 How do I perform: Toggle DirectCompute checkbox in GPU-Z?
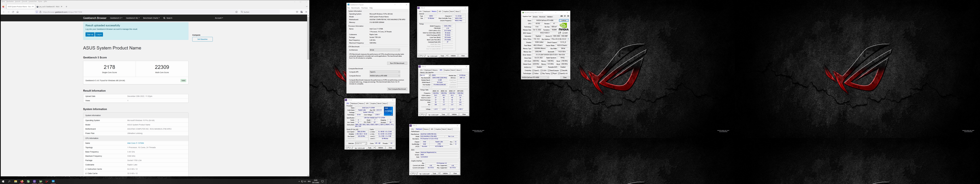549,71
